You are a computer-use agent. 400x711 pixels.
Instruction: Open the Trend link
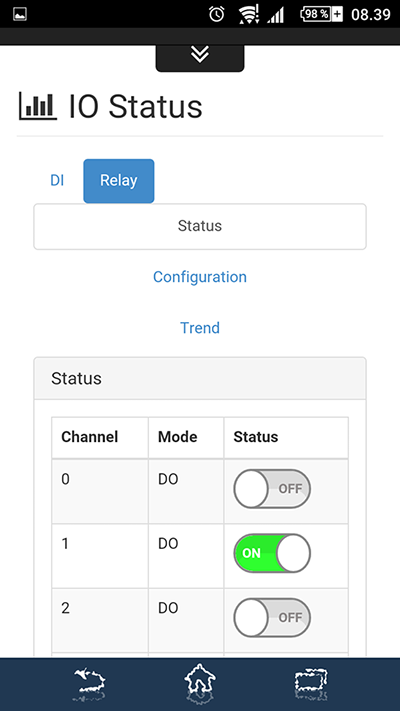[x=200, y=327]
